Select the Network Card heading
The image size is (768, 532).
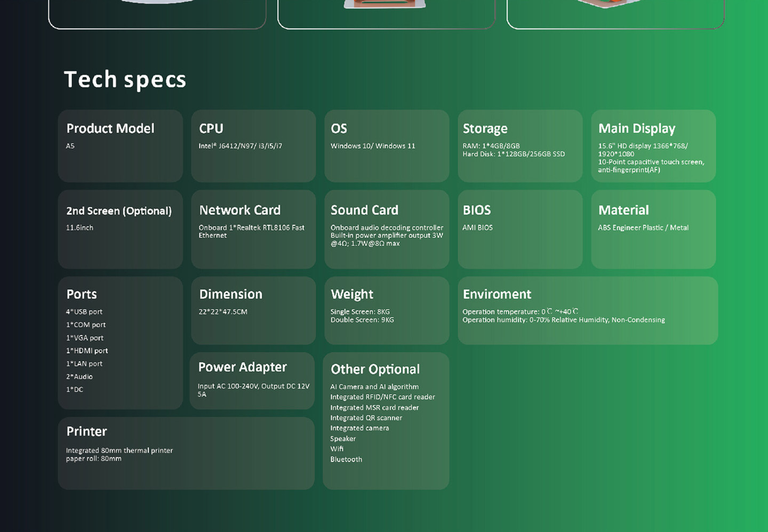pyautogui.click(x=239, y=210)
